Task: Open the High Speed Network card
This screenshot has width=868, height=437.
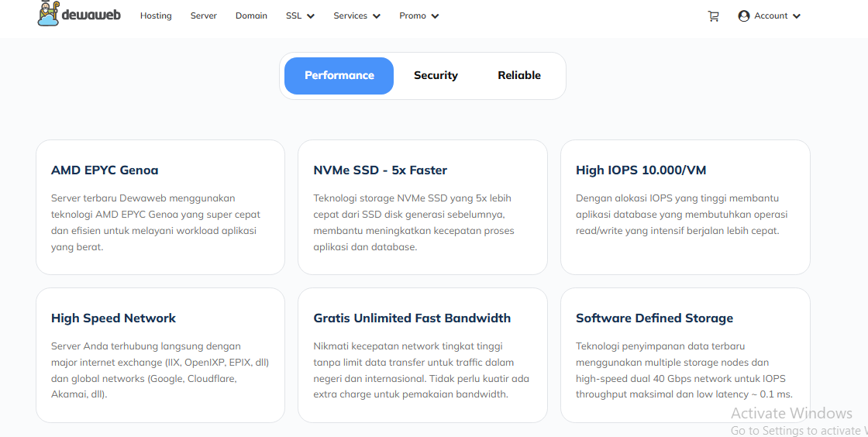Action: point(160,356)
